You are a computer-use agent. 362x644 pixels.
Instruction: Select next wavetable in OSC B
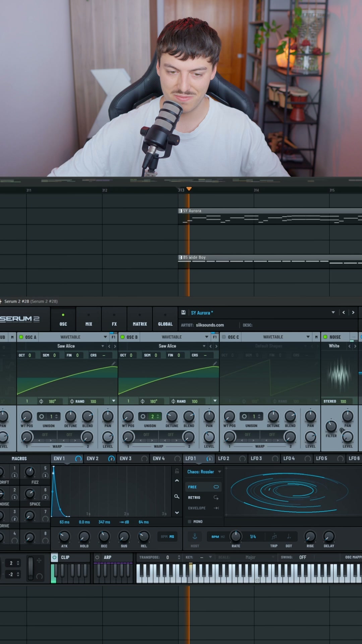217,346
